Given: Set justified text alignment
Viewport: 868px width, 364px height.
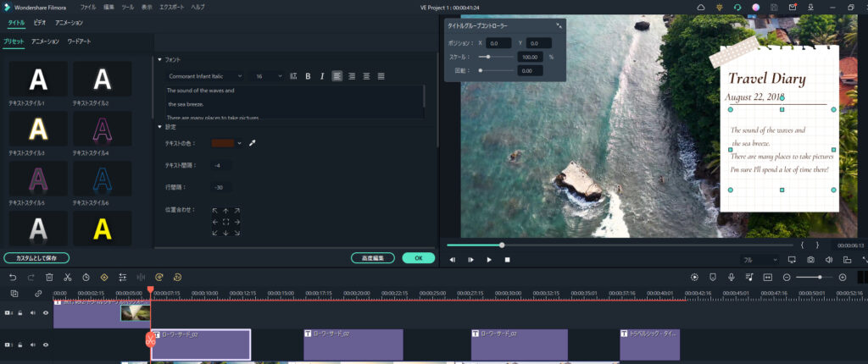Looking at the screenshot, I should coord(381,76).
